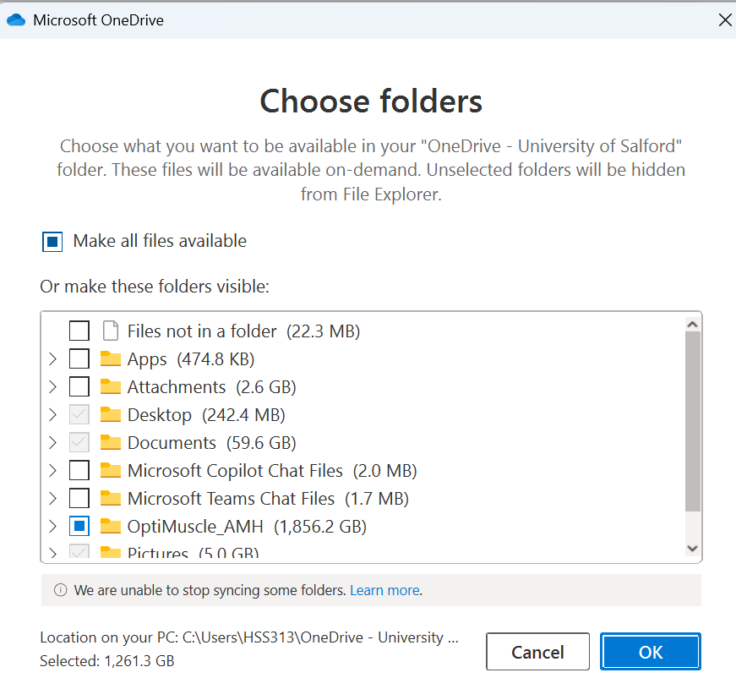736x700 pixels.
Task: Click the Microsoft Teams Chat Files folder icon
Action: pos(111,498)
